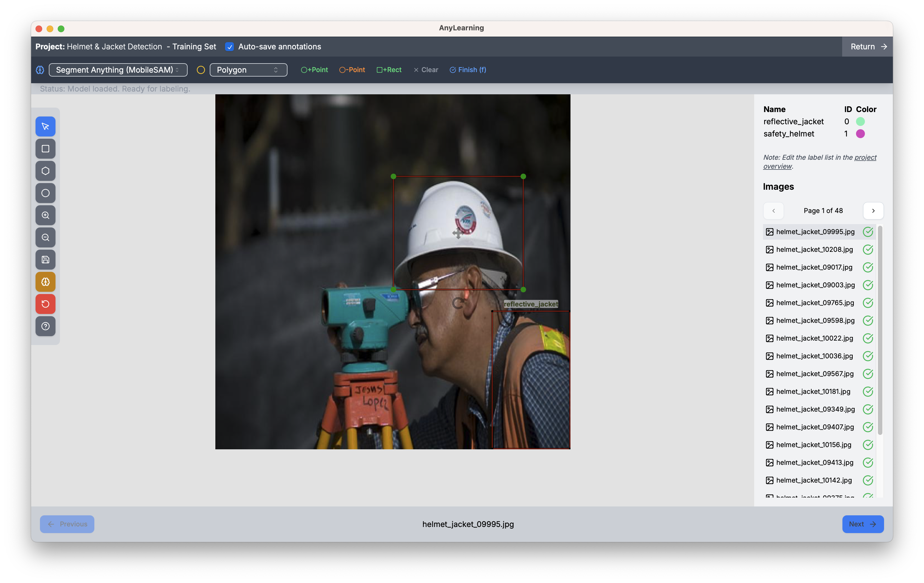Click the green check beside helmet_jacket_10142.jpg
Viewport: 924px width, 583px height.
point(868,480)
